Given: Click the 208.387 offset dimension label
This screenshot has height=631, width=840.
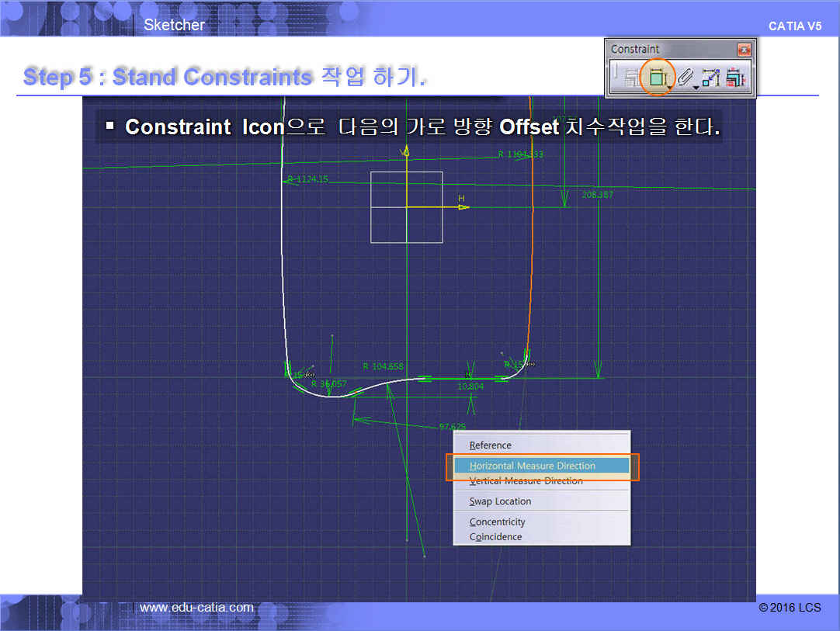Looking at the screenshot, I should 597,195.
